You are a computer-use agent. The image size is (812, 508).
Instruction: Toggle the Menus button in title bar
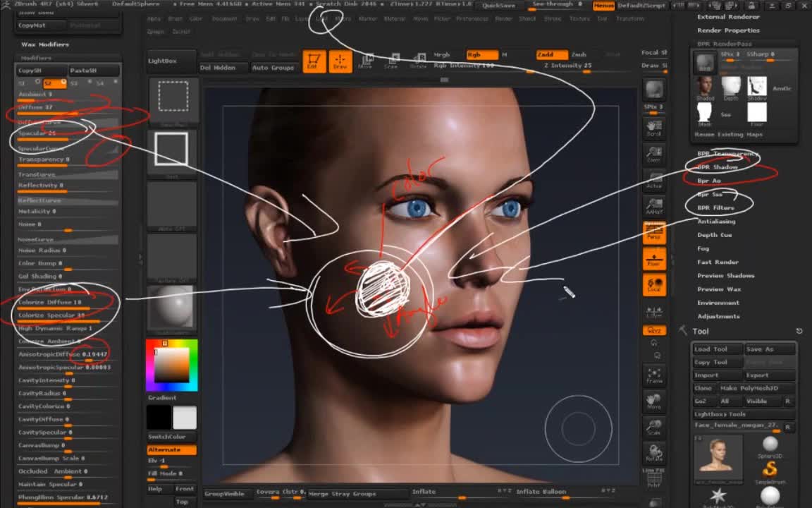[604, 5]
